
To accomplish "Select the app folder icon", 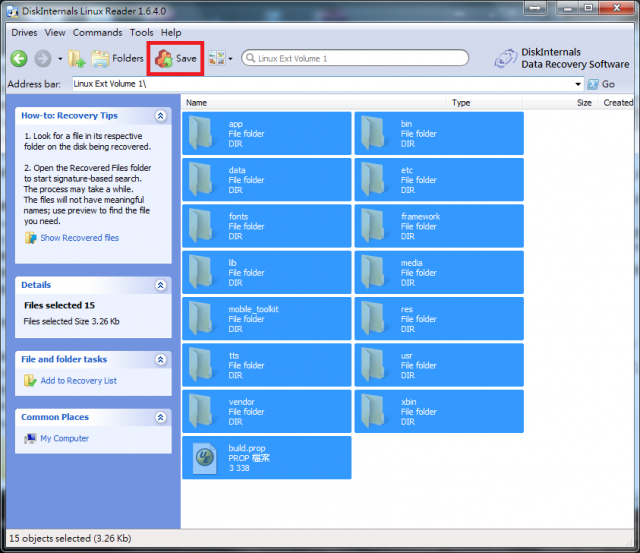I will pos(201,133).
